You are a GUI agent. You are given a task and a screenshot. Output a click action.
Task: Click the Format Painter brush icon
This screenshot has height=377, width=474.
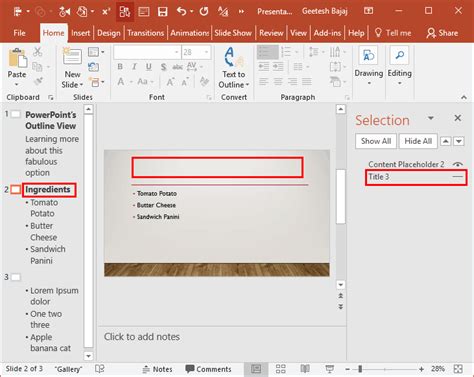38,81
